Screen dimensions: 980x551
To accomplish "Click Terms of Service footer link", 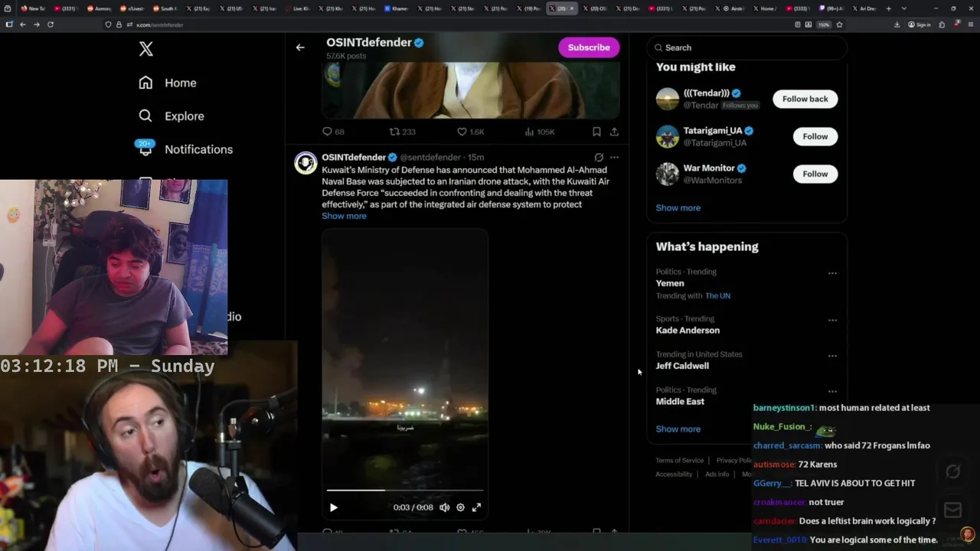I will click(679, 461).
